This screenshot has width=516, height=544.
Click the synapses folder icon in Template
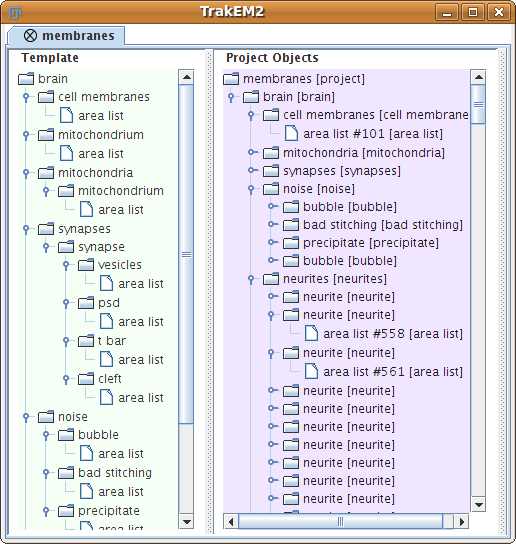click(x=46, y=229)
